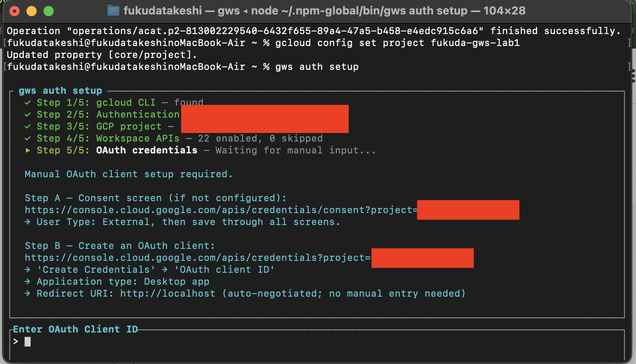This screenshot has width=636, height=364.
Task: Click the 'Enter OAuth Client ID' label
Action: point(75,329)
